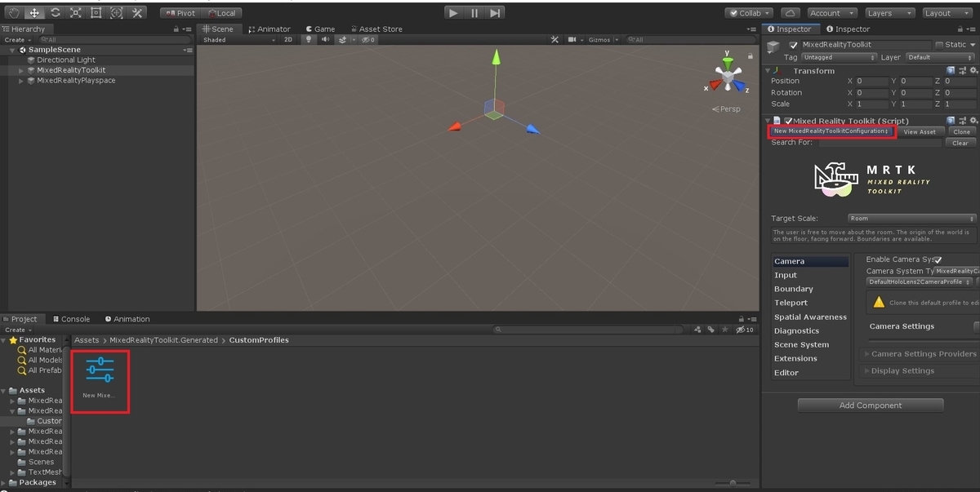Open custom editor tools wrench icon
Screen dimensions: 980x492
[136, 13]
